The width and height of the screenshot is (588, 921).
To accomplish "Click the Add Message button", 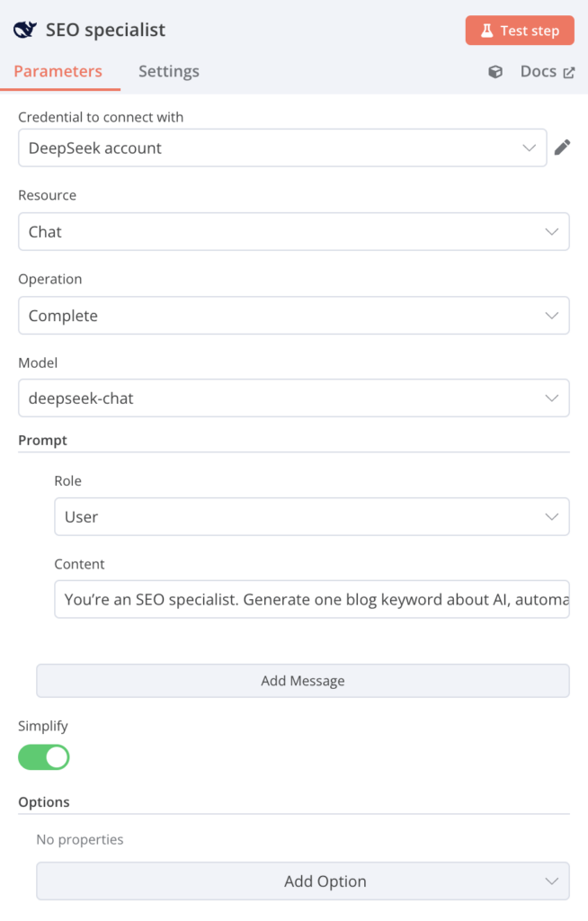I will coord(302,681).
